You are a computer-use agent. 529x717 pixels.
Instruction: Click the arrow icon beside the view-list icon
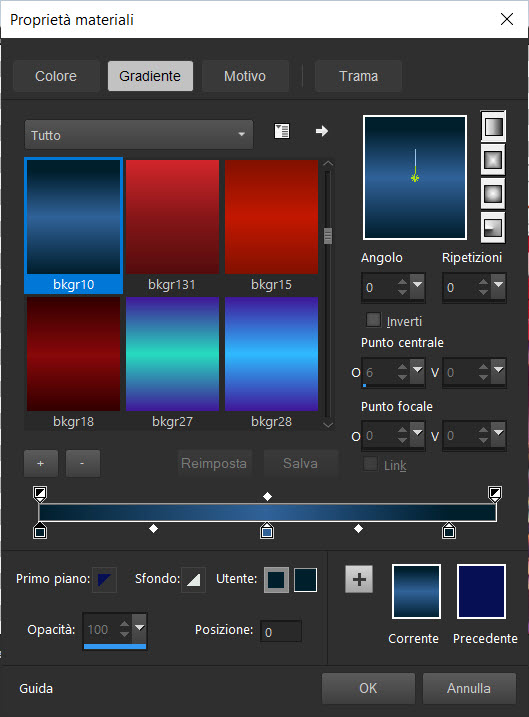(x=322, y=131)
